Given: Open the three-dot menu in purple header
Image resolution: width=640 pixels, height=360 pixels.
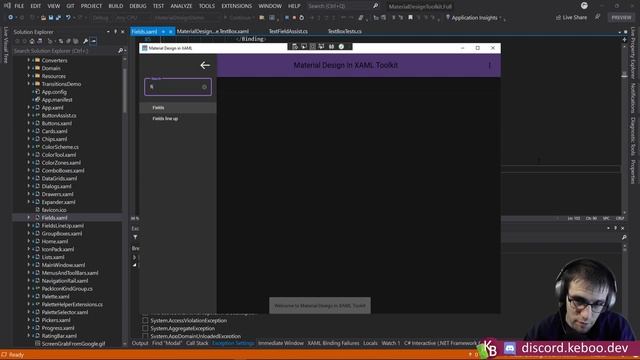Looking at the screenshot, I should [489, 65].
